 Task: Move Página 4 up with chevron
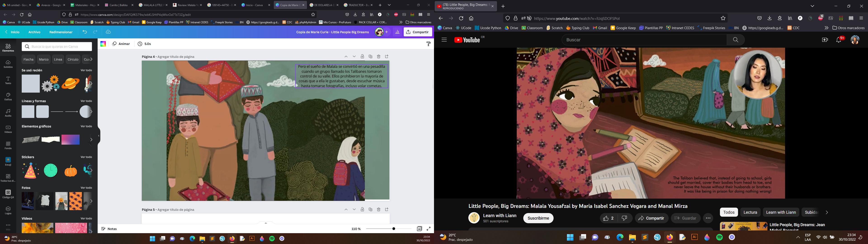(346, 57)
